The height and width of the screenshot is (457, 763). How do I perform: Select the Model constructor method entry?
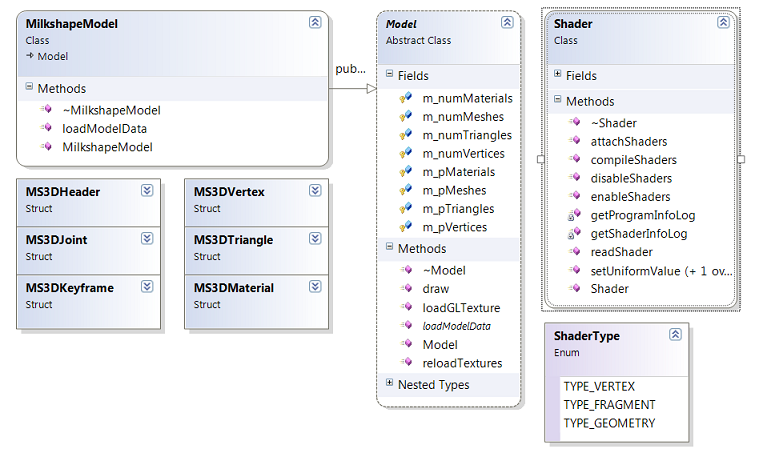[440, 345]
